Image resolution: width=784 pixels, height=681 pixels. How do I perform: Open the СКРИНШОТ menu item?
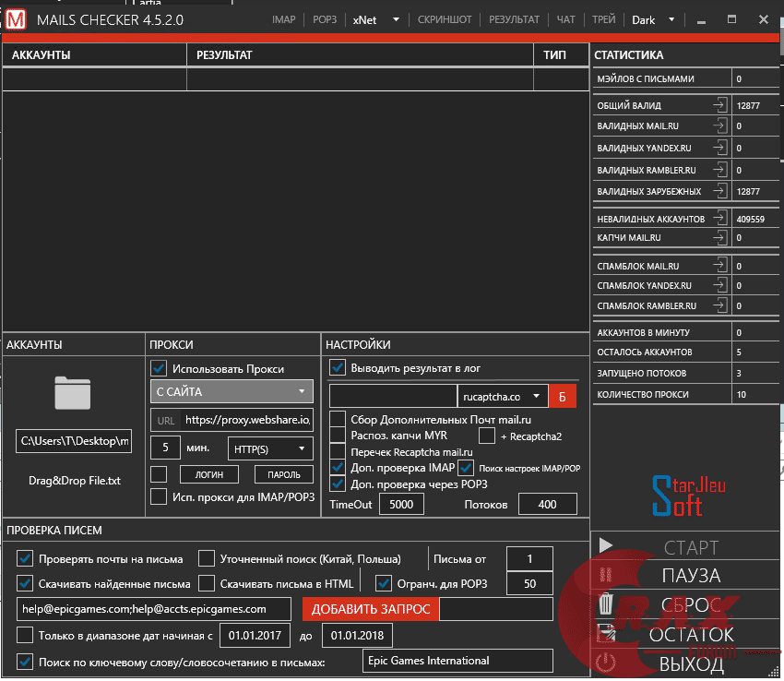click(445, 18)
